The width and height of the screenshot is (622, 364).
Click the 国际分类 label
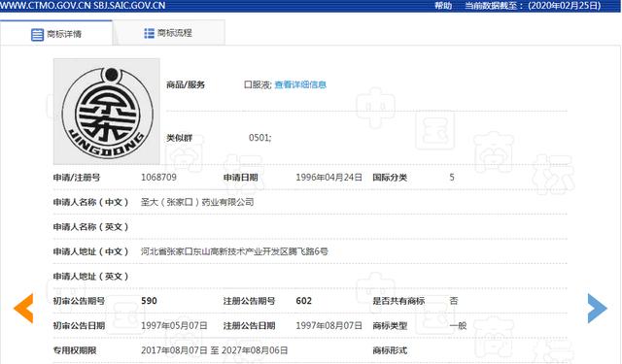(390, 178)
